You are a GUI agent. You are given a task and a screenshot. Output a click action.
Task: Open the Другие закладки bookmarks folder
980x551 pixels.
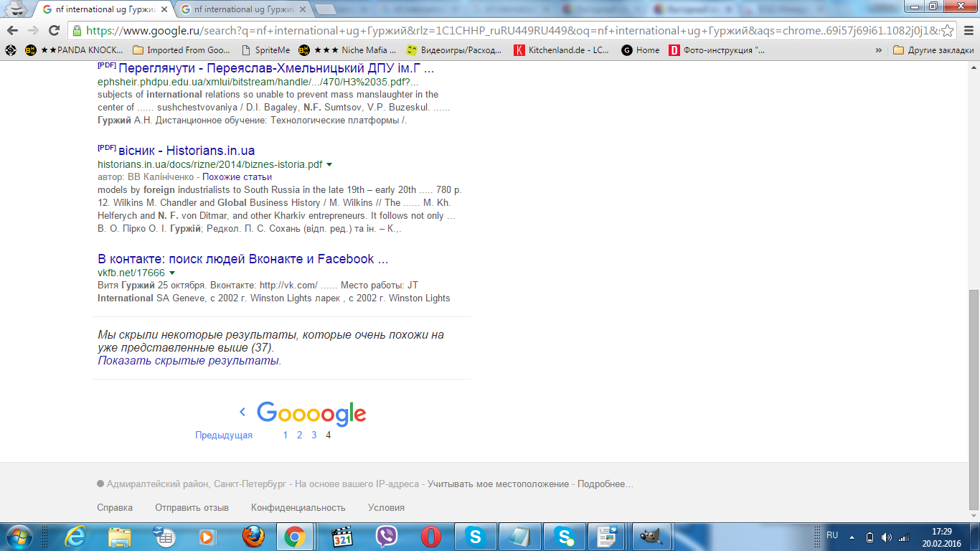(933, 50)
